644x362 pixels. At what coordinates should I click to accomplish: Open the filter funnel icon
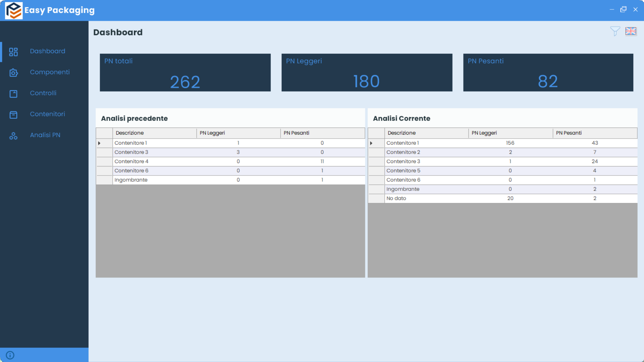coord(615,31)
